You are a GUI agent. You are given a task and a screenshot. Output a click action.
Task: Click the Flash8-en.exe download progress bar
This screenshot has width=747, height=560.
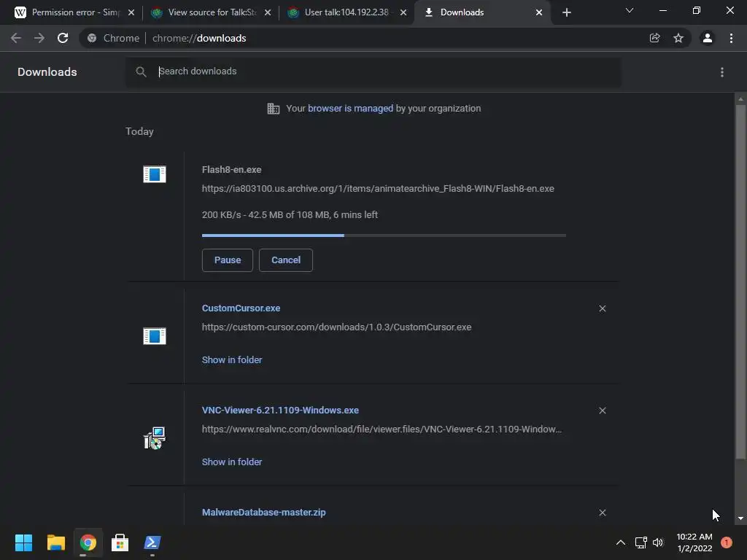click(384, 236)
